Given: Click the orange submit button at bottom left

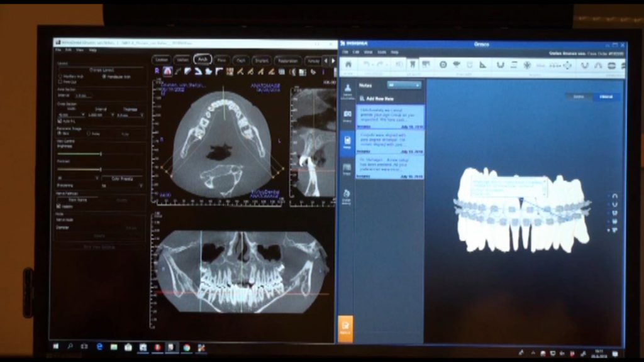Looking at the screenshot, I should pyautogui.click(x=346, y=328).
